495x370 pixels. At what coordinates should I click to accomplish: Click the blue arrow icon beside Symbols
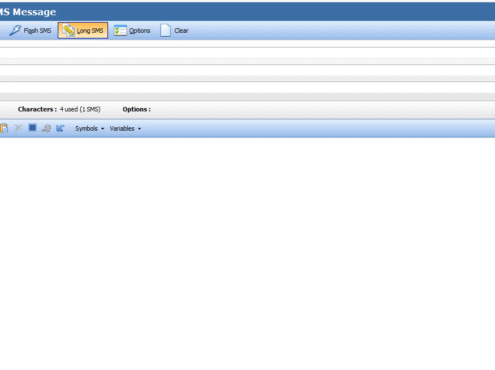[60, 128]
